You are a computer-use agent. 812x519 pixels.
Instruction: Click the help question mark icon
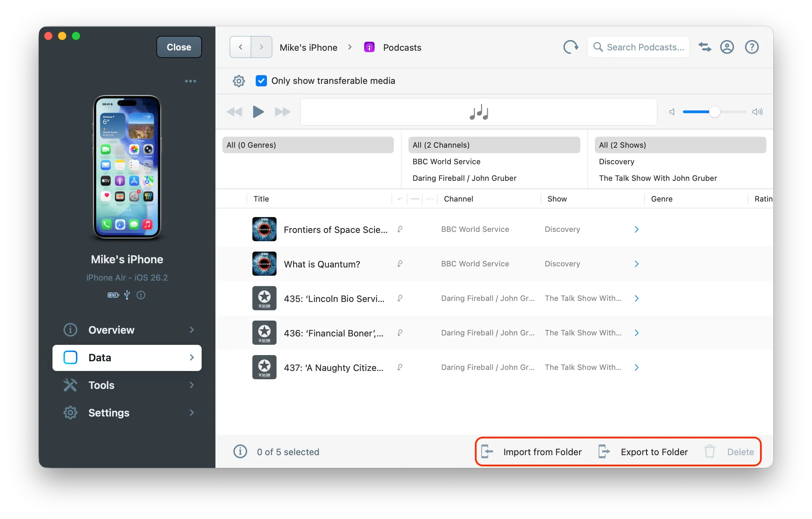[x=752, y=47]
